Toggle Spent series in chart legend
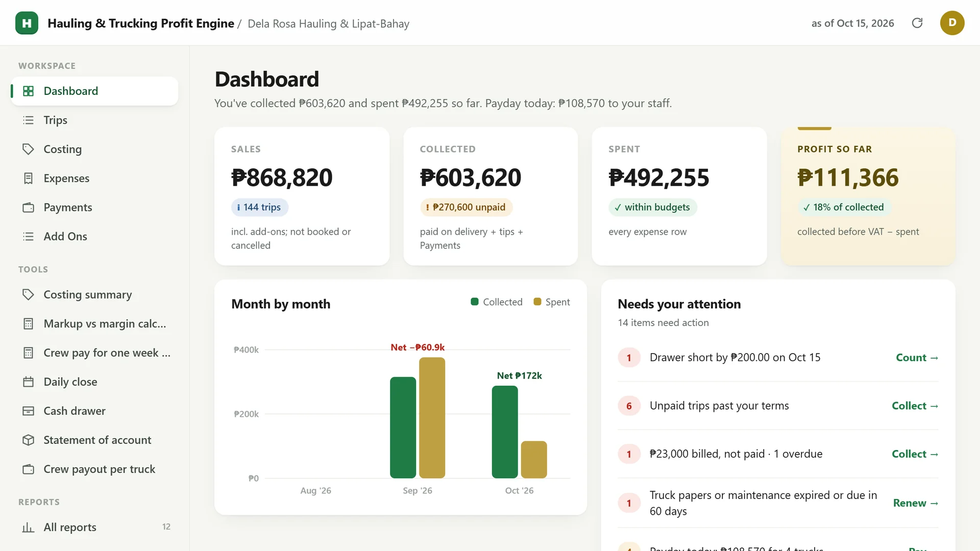 click(552, 302)
